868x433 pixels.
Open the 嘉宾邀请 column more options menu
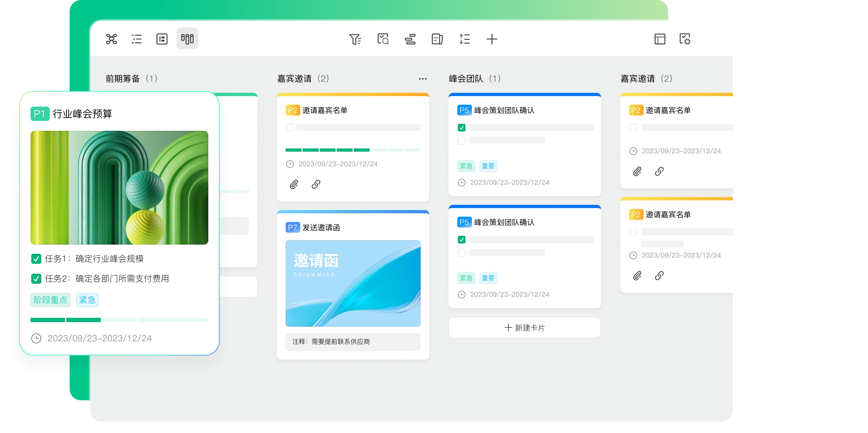point(422,79)
